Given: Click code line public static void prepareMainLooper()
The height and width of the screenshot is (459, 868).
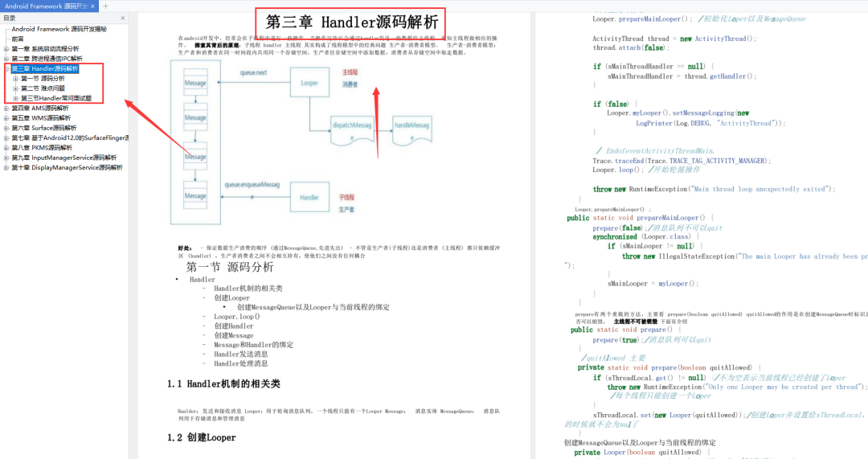Looking at the screenshot, I should click(x=641, y=218).
